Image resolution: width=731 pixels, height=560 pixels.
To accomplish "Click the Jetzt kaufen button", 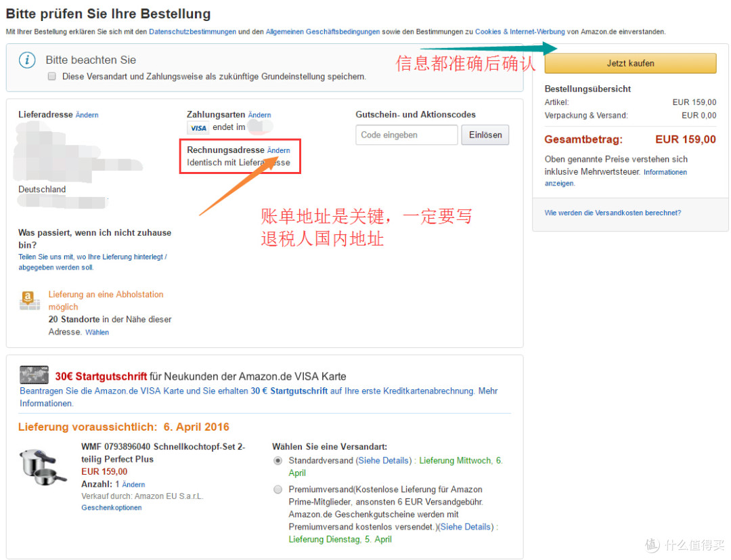I will [x=630, y=64].
